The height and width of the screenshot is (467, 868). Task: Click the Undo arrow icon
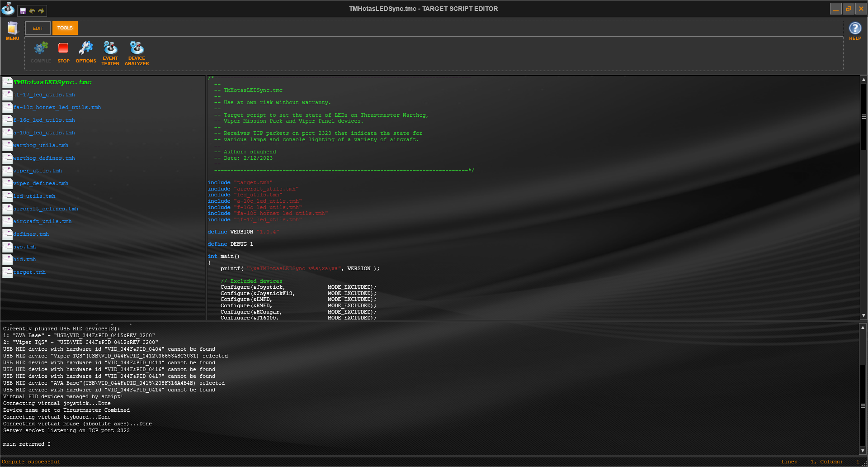click(32, 11)
